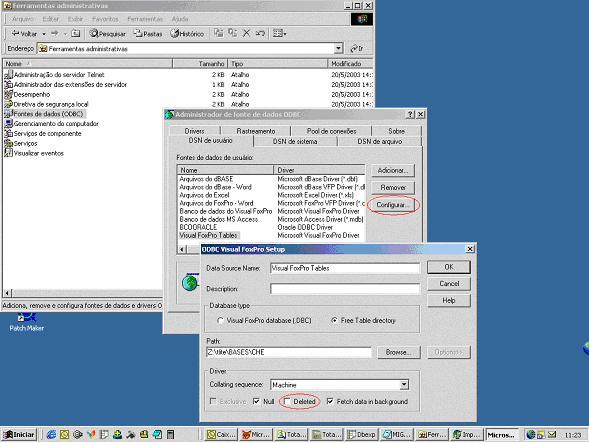589x443 pixels.
Task: Click the up-folder icon in Explorer toolbar
Action: coord(76,33)
